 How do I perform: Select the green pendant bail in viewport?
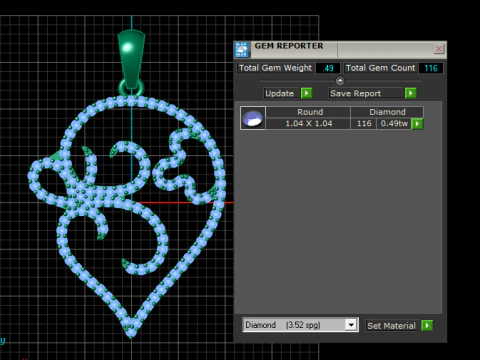pos(131,60)
